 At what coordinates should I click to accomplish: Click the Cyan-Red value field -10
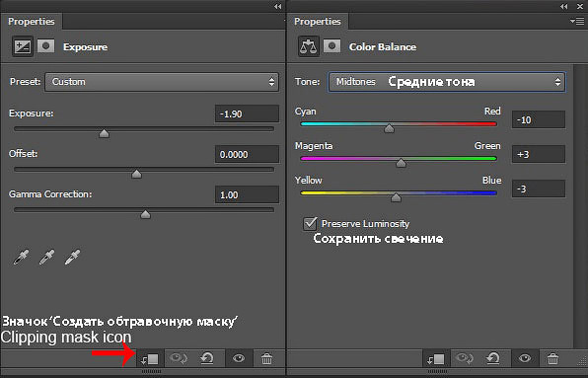pos(539,119)
